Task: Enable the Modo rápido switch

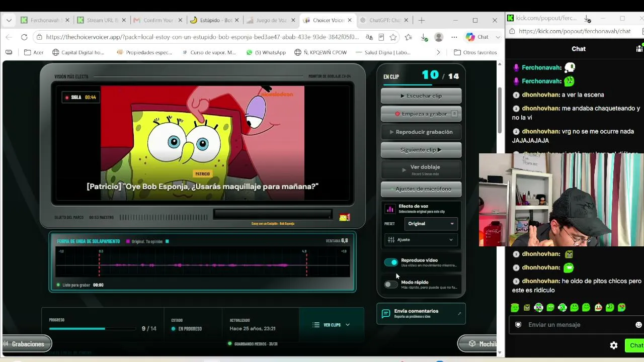Action: click(391, 285)
